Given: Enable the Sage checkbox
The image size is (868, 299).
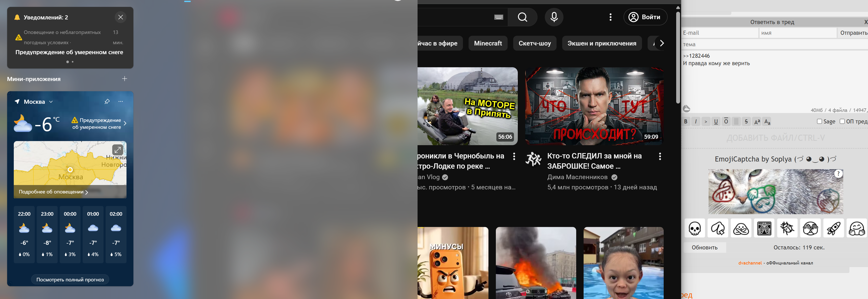Looking at the screenshot, I should [819, 121].
